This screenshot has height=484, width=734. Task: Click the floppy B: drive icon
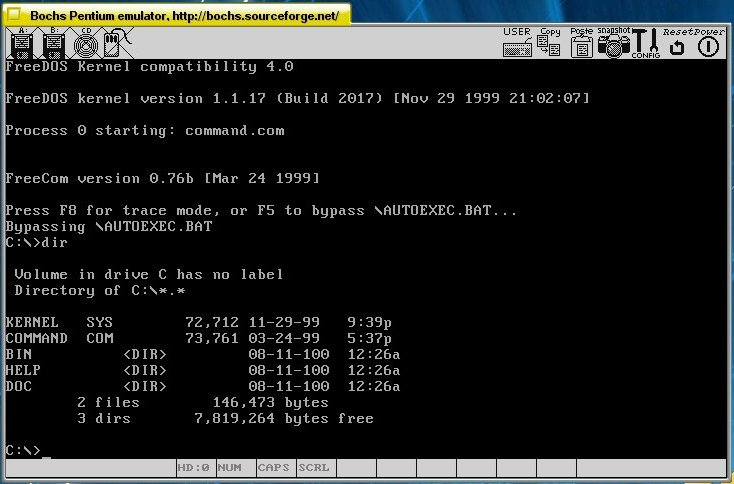pyautogui.click(x=54, y=43)
